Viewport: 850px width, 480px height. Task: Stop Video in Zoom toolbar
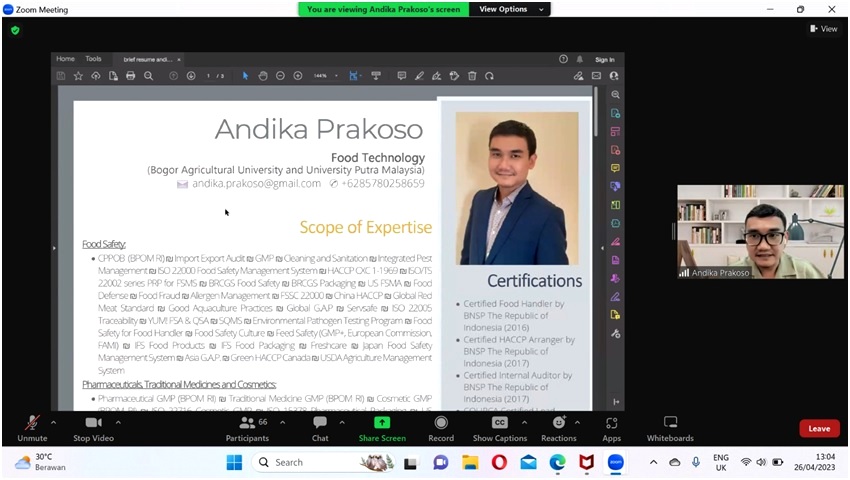point(93,428)
